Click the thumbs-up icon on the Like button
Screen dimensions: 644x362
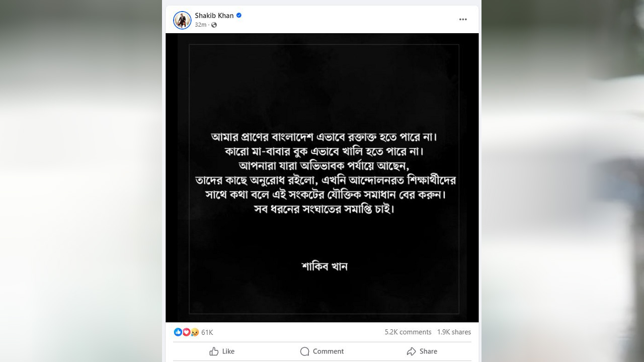point(214,351)
